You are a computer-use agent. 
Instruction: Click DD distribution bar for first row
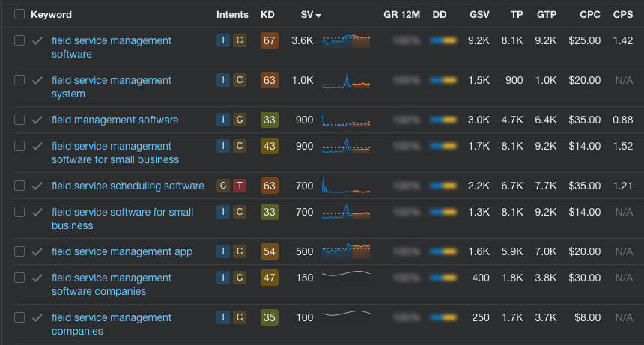coord(443,40)
